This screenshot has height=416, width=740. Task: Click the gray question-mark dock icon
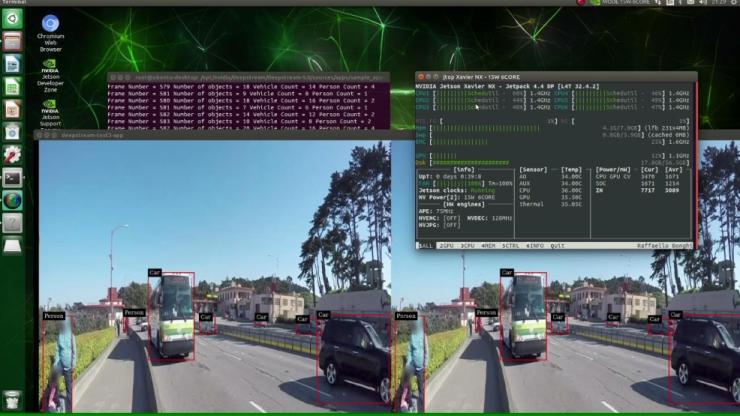point(12,223)
